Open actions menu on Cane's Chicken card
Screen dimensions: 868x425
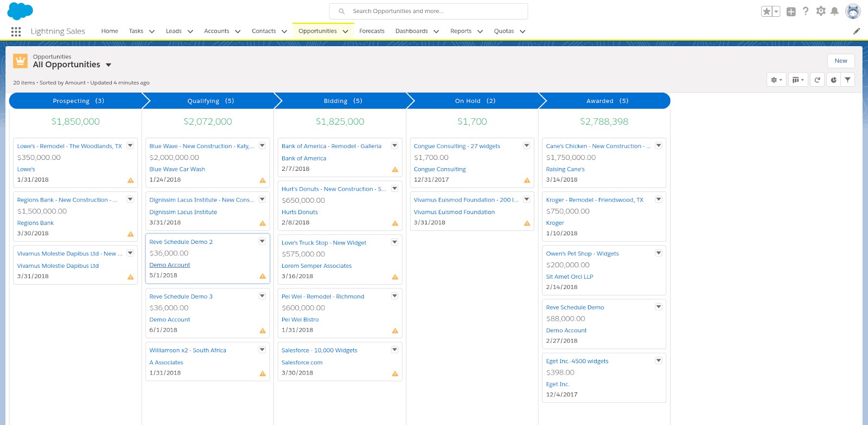pos(659,146)
